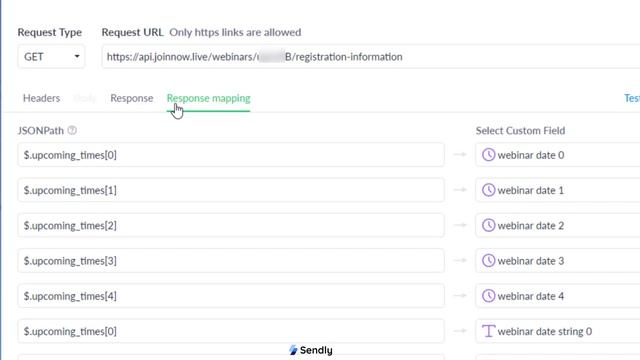Open the GET request type dropdown

coord(51,56)
